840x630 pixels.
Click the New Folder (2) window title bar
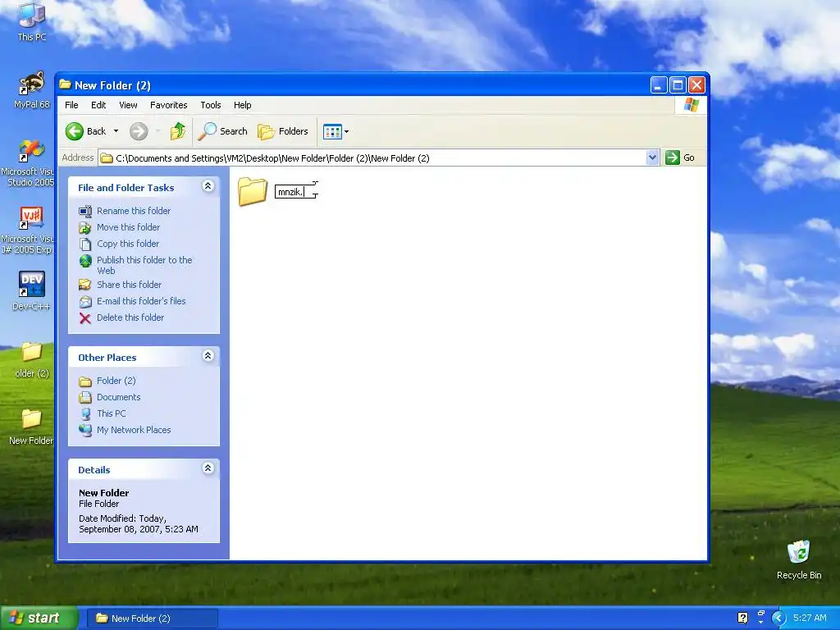coord(354,85)
